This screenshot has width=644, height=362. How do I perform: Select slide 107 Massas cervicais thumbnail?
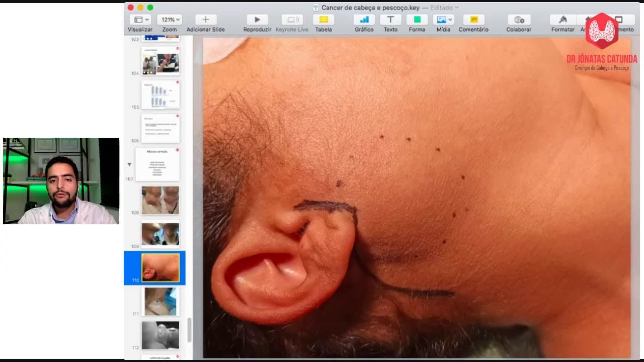157,164
